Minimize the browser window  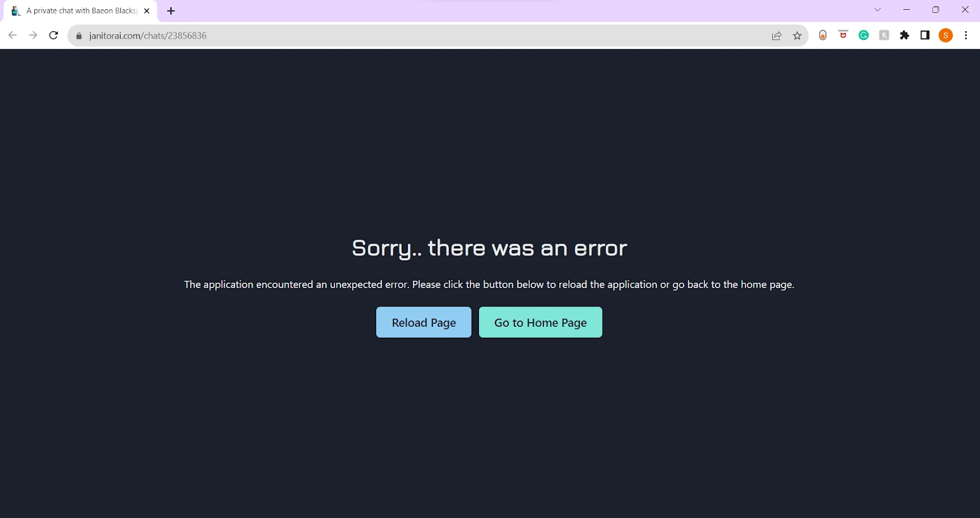point(907,10)
